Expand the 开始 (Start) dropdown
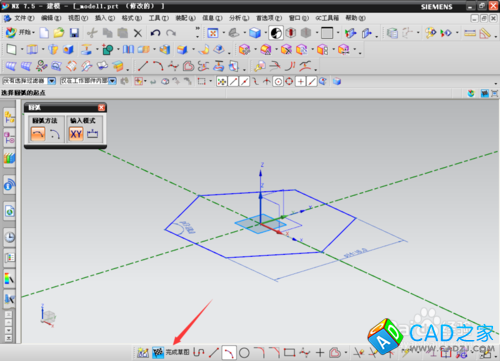This screenshot has width=500, height=361. (20, 33)
